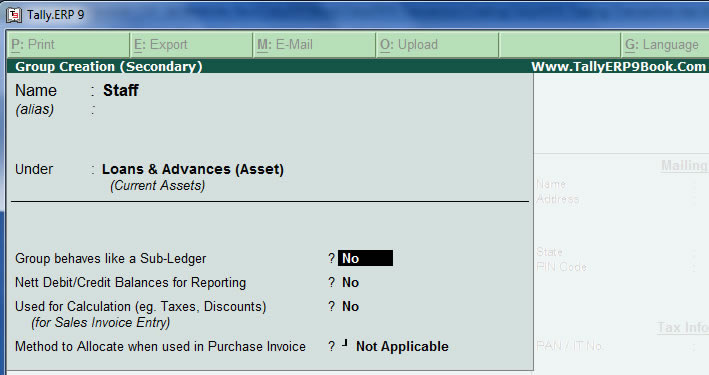Viewport: 709px width, 375px height.
Task: Click the dimmed PIN Code label
Action: (561, 267)
